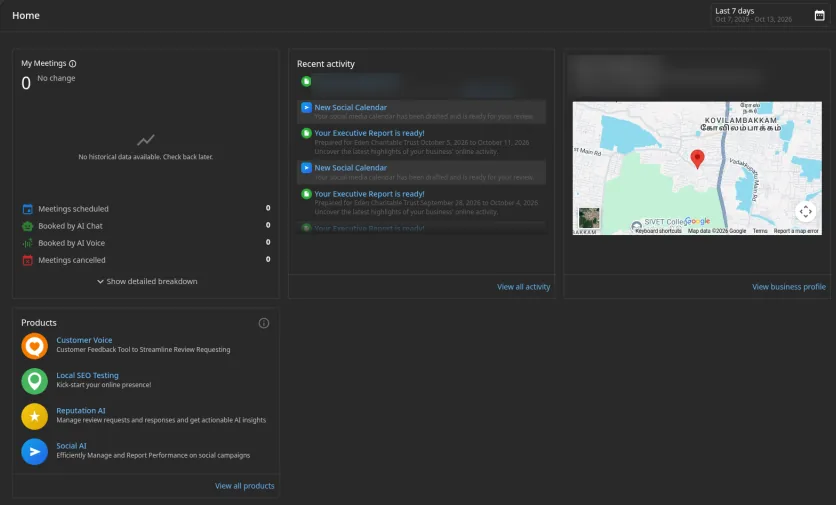Click the Meetings scheduled label
This screenshot has height=505, width=836.
click(73, 209)
